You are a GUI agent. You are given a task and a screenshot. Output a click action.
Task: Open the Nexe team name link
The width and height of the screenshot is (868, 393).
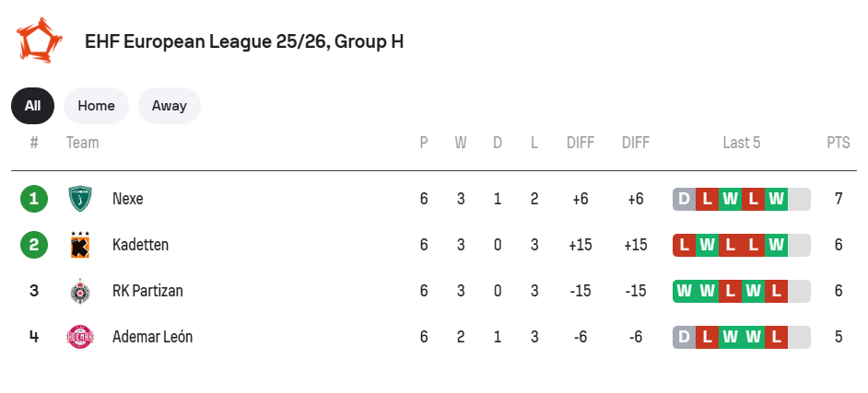coord(128,199)
